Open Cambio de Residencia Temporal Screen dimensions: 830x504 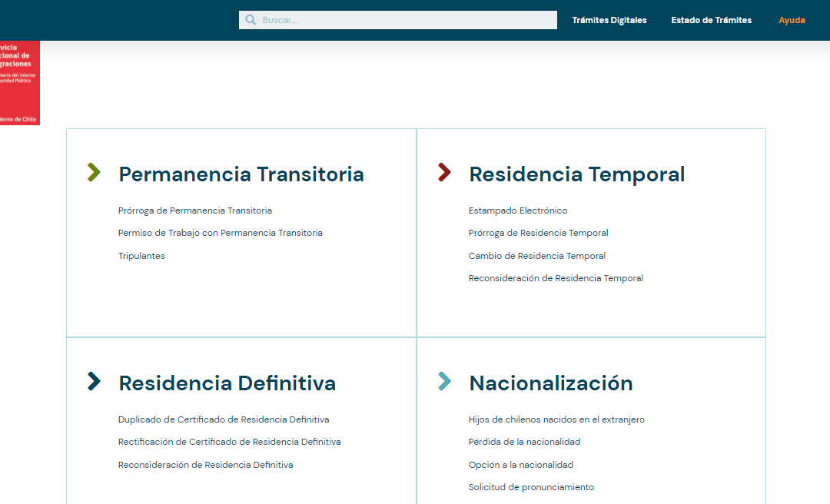tap(536, 256)
